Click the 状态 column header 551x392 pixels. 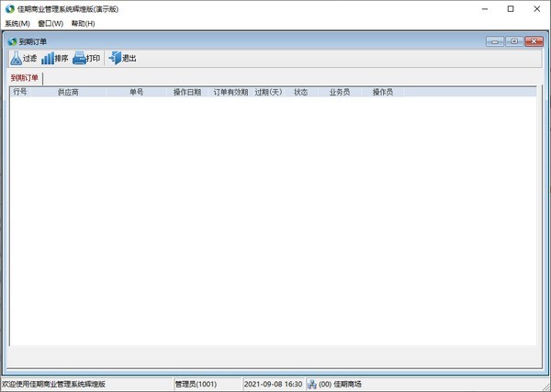(301, 92)
